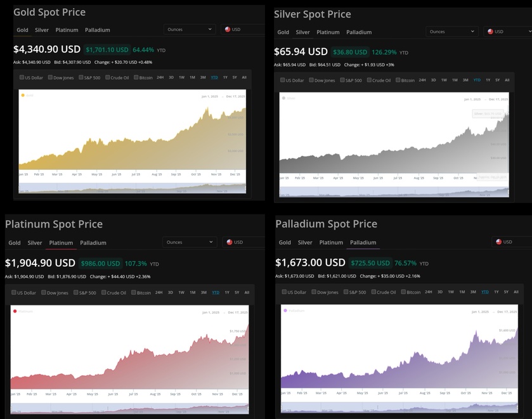This screenshot has height=419, width=532.
Task: Enable the Bitcoin checkbox on the Gold chart
Action: point(136,77)
